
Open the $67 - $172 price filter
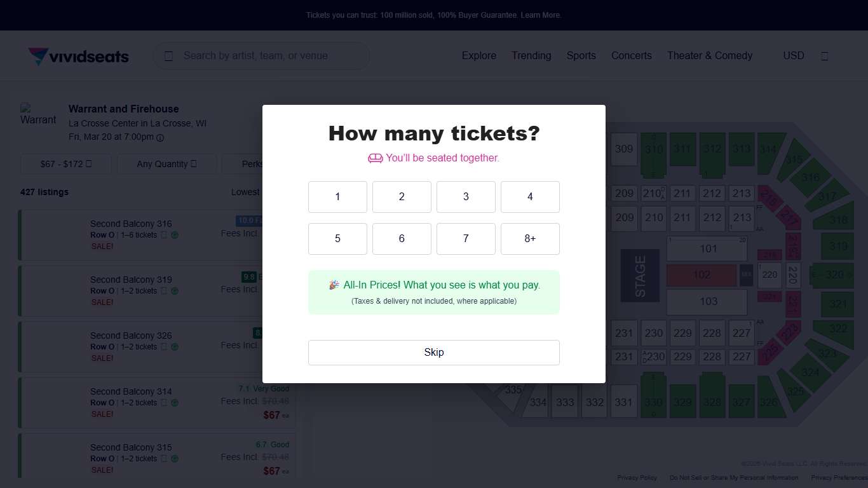click(x=66, y=164)
